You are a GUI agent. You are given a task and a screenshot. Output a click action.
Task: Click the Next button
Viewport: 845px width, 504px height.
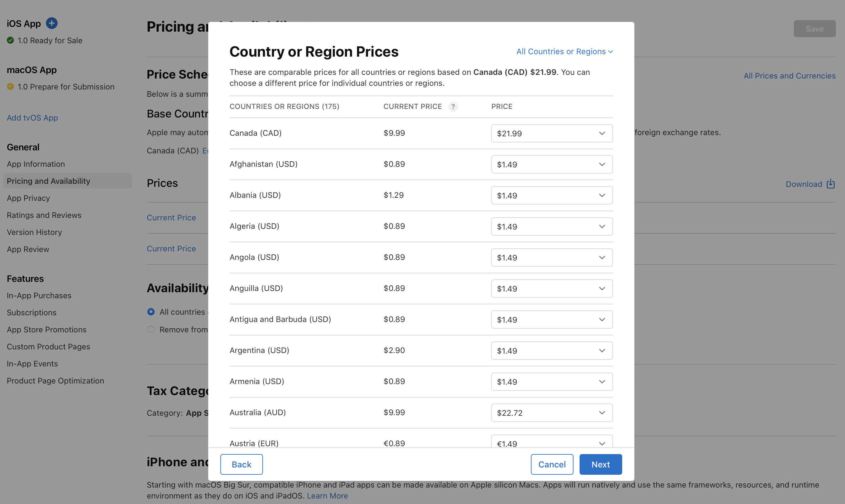(601, 464)
